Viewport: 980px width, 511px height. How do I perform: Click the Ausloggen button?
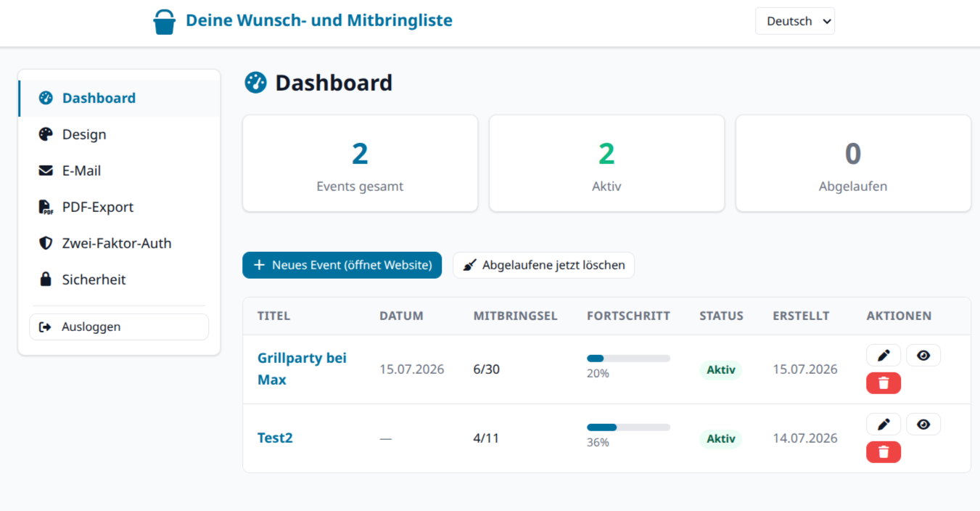[x=119, y=327]
